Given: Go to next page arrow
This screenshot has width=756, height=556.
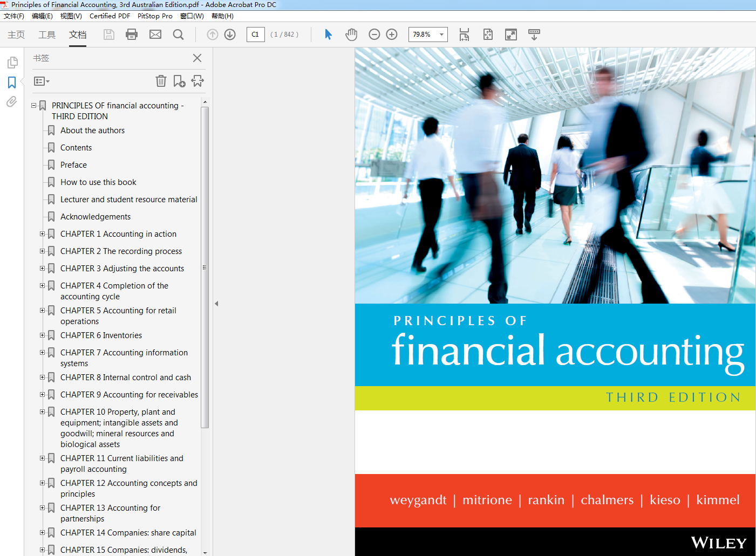Looking at the screenshot, I should coord(230,35).
